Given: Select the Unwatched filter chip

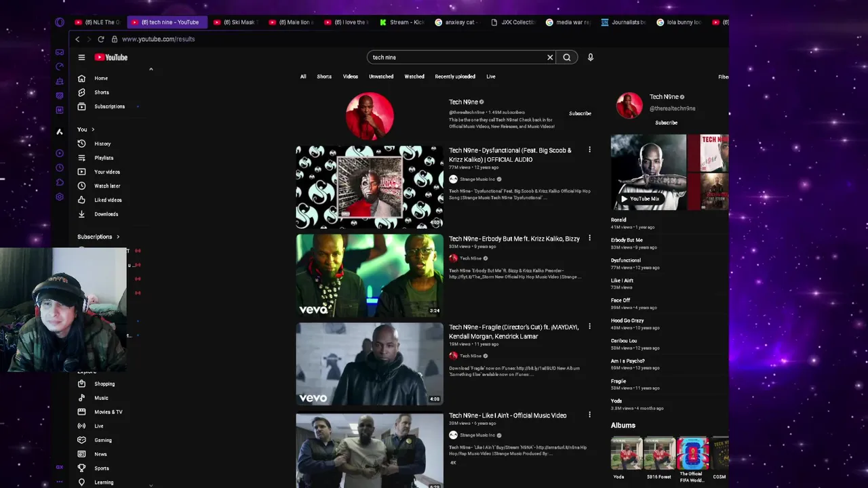Looking at the screenshot, I should pos(381,77).
